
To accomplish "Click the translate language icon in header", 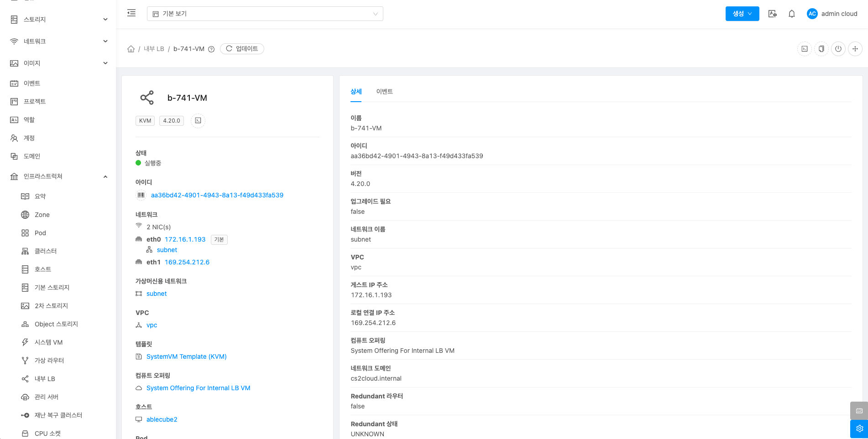I will [x=773, y=14].
